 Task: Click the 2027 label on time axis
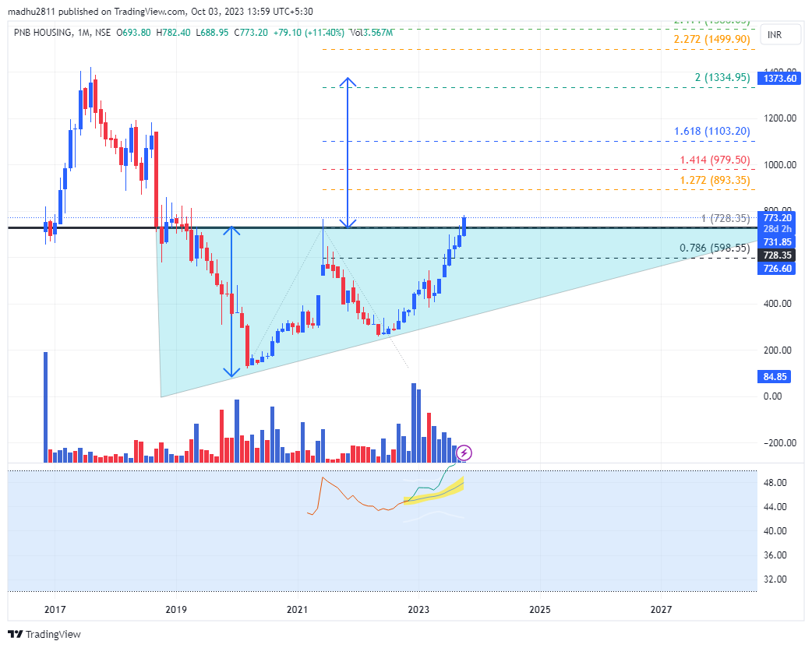(x=662, y=609)
